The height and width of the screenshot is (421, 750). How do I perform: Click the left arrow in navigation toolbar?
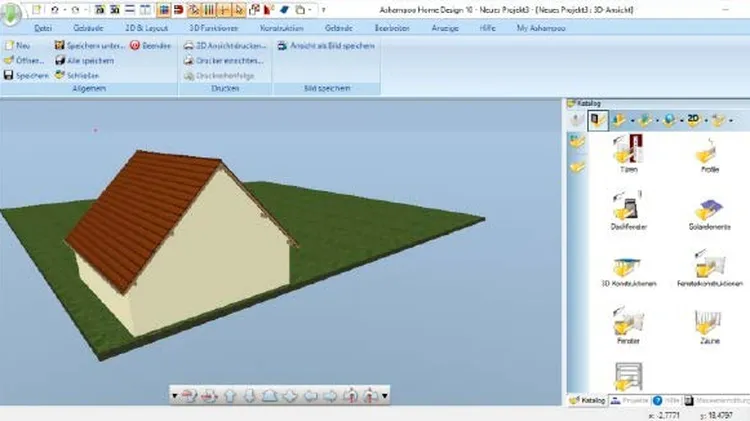pyautogui.click(x=309, y=395)
